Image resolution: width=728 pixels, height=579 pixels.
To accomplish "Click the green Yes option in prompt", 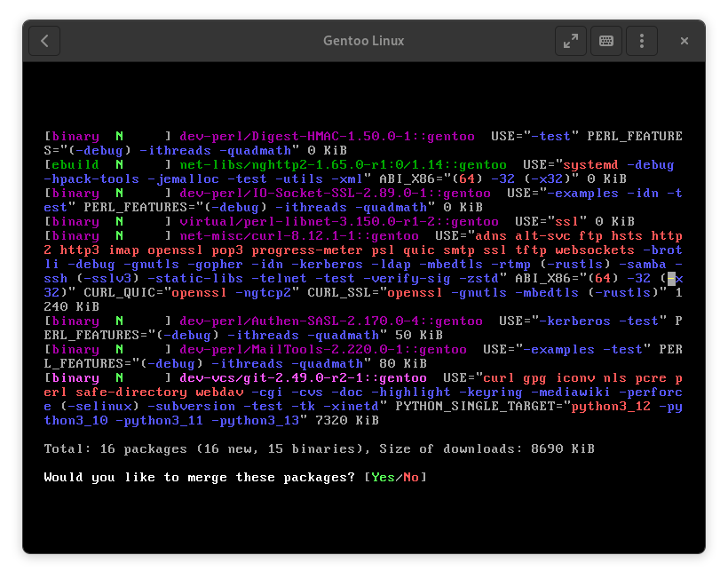I will click(x=383, y=477).
